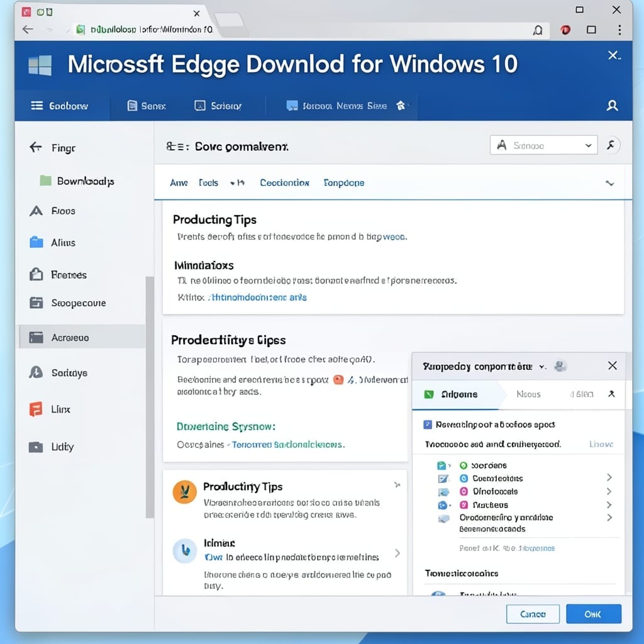Click the Fingr back arrow in sidebar
Viewport: 644px width, 644px height.
pos(36,147)
